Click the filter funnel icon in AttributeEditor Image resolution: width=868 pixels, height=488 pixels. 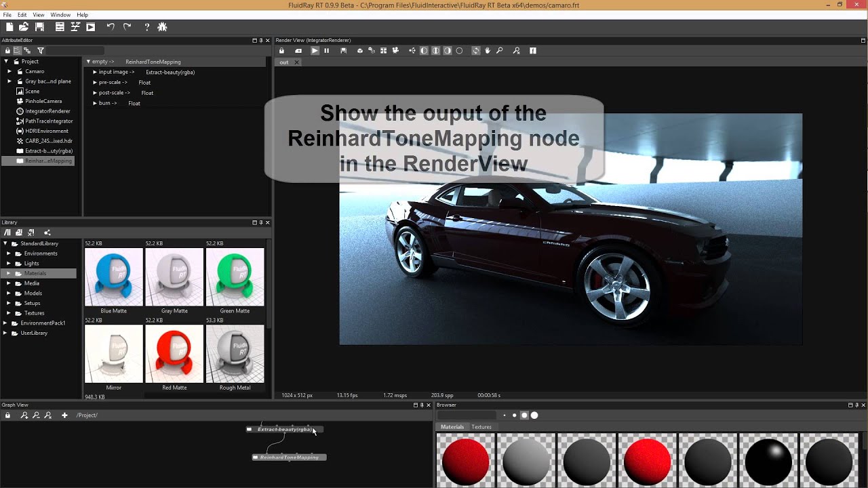coord(41,50)
